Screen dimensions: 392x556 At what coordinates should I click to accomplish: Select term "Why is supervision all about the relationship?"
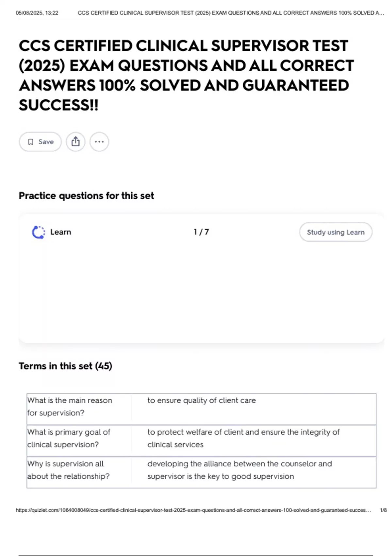(69, 470)
